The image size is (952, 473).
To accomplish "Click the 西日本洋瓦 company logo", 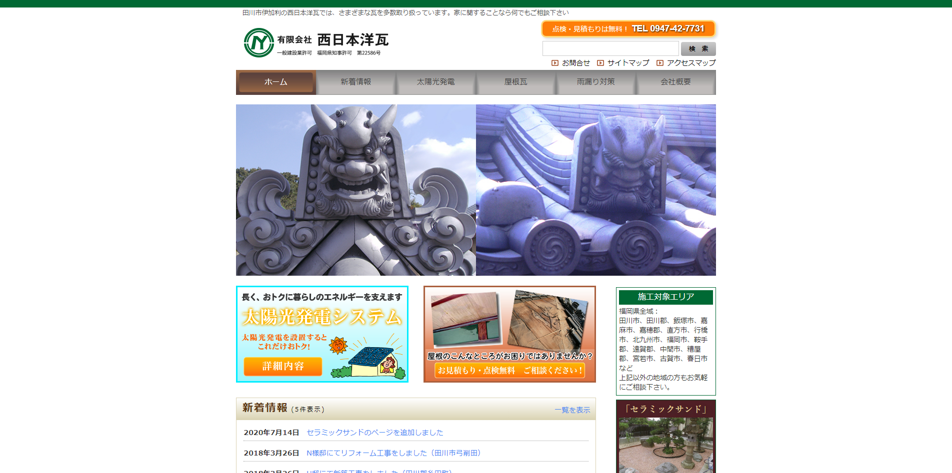I will click(315, 43).
